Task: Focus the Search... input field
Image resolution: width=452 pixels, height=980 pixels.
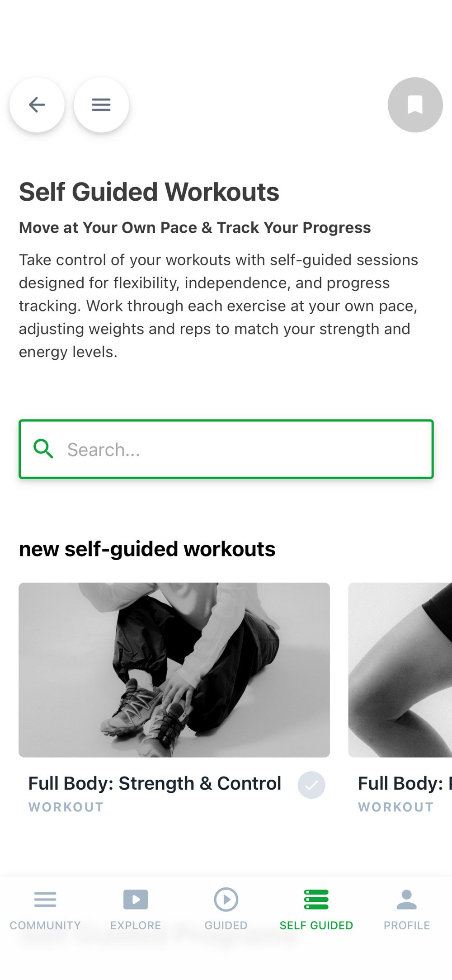Action: click(226, 449)
